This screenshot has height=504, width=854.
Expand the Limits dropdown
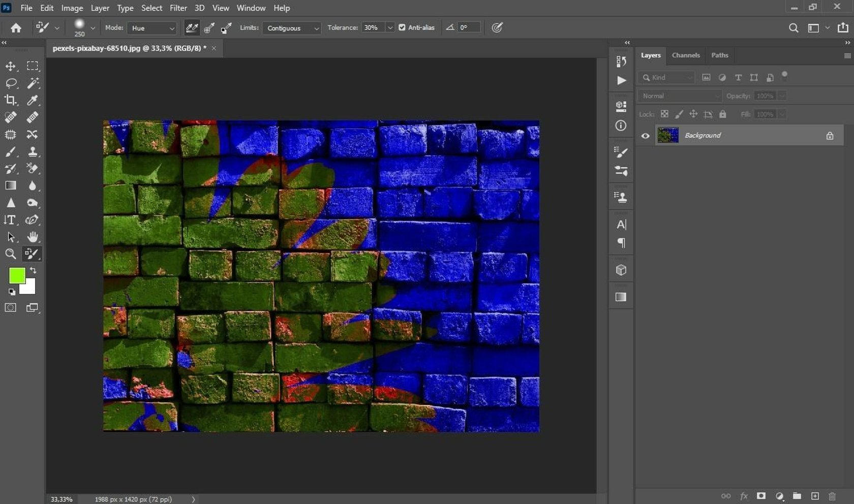point(291,28)
